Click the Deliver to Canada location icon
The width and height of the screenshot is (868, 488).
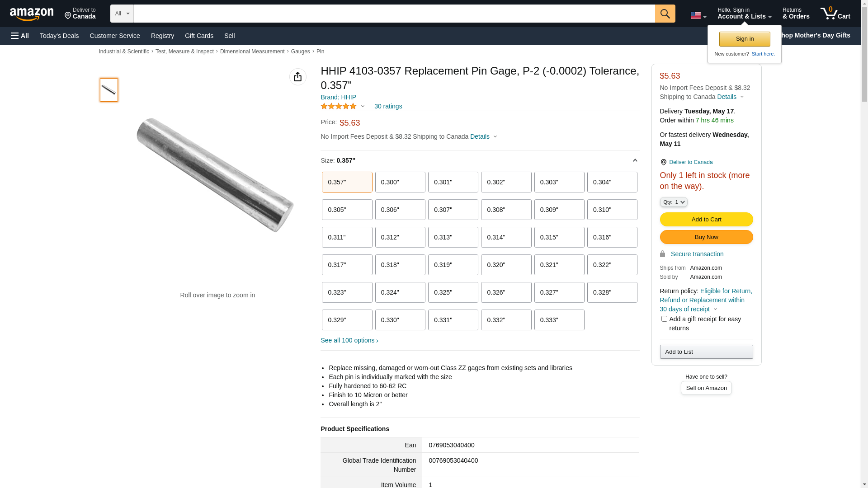[x=663, y=162]
